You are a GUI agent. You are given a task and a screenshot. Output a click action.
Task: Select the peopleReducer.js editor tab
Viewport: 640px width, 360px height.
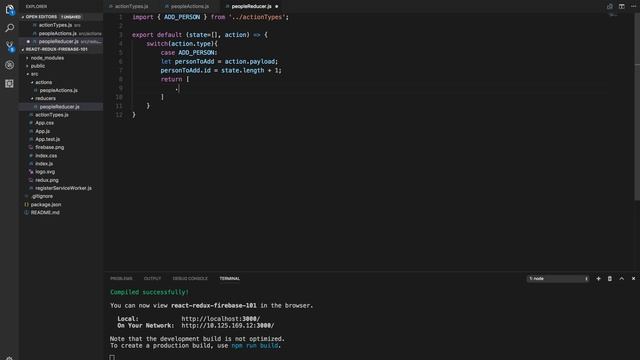coord(251,7)
